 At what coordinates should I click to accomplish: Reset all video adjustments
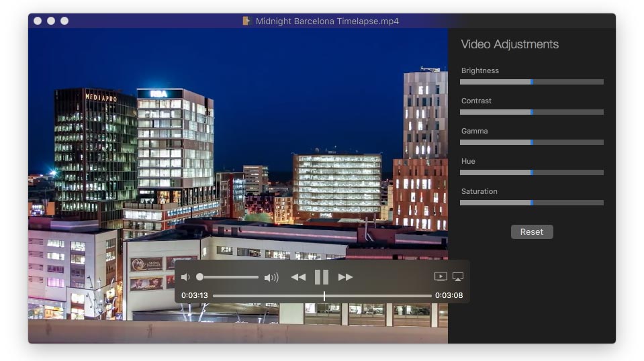(532, 231)
